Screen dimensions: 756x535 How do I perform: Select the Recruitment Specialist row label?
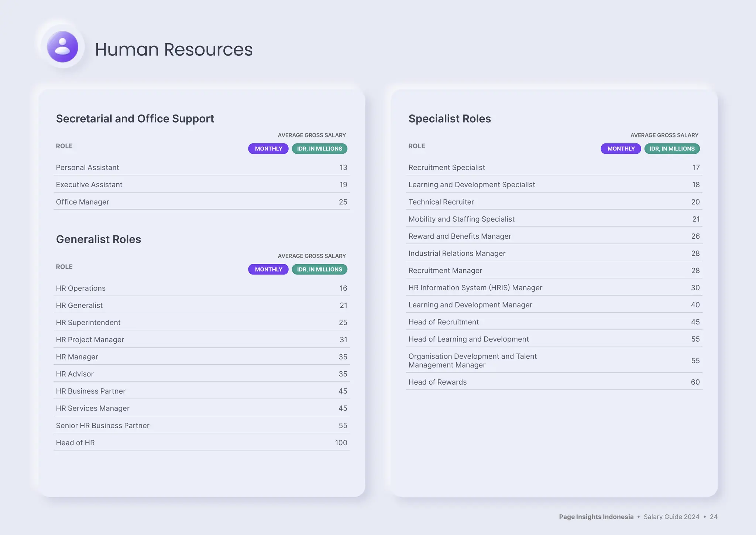(x=447, y=167)
